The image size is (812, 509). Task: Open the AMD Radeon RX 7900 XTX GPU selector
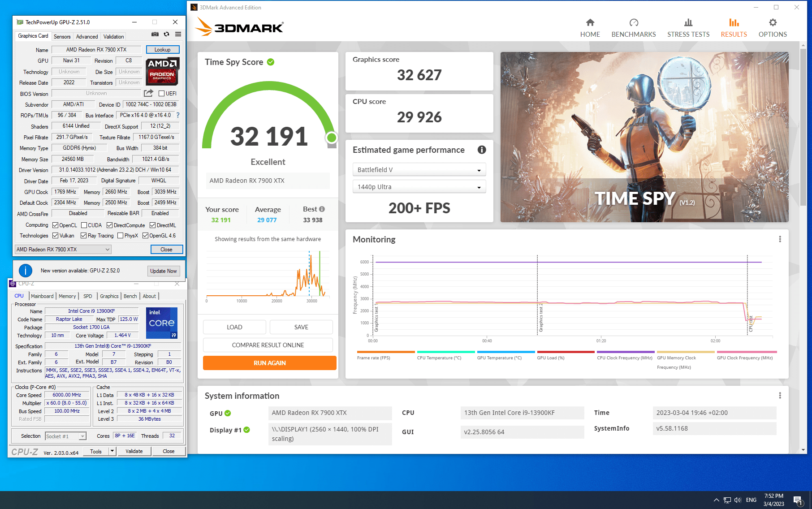tap(63, 250)
